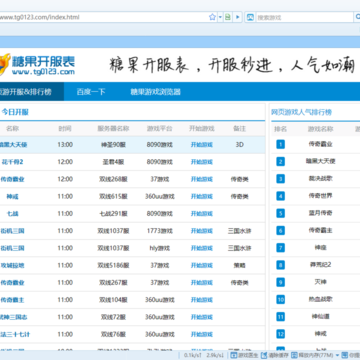Click the 释放内存 status bar button
Screen dimensions: 360x360
312,355
